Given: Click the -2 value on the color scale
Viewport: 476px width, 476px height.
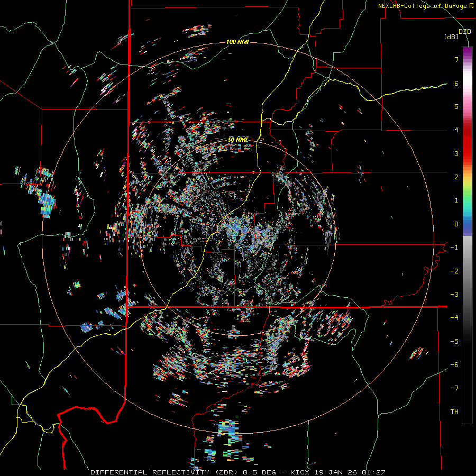Looking at the screenshot, I should [454, 271].
